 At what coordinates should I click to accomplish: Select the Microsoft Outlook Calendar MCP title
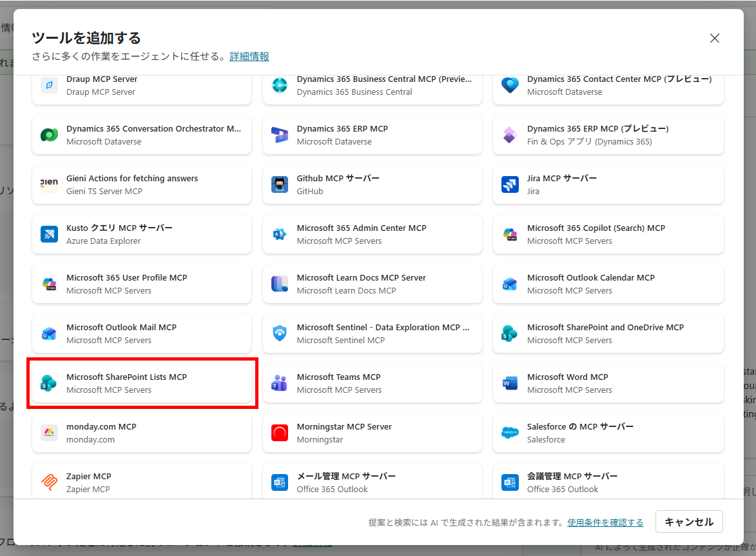click(591, 277)
